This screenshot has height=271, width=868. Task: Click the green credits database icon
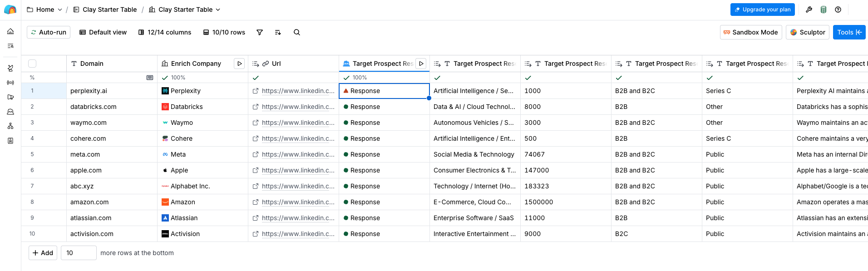click(824, 10)
